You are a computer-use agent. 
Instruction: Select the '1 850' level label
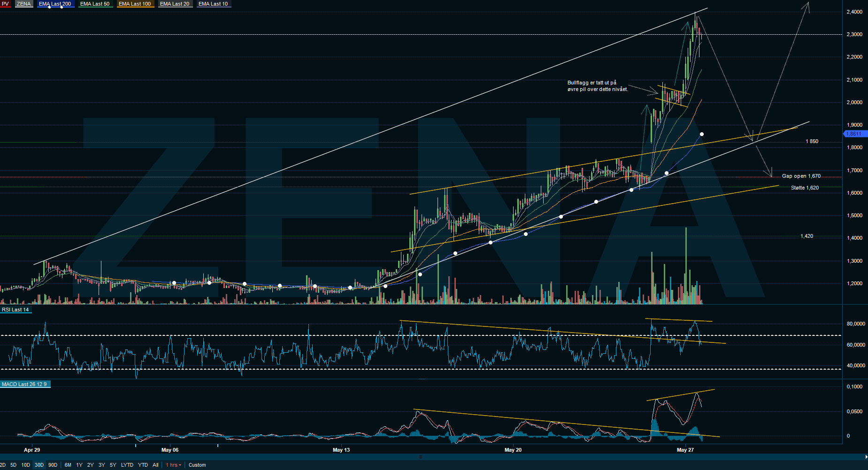(x=812, y=141)
